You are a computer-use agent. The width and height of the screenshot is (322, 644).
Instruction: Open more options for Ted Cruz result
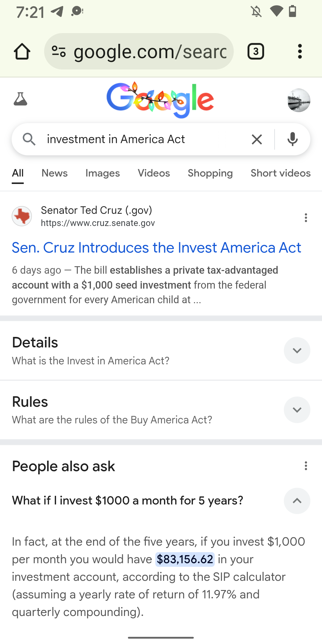click(306, 218)
